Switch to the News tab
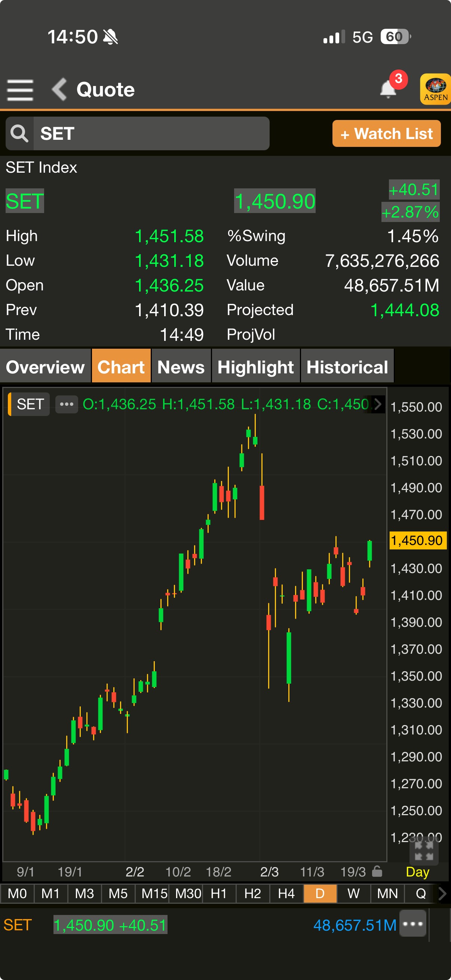 tap(181, 367)
